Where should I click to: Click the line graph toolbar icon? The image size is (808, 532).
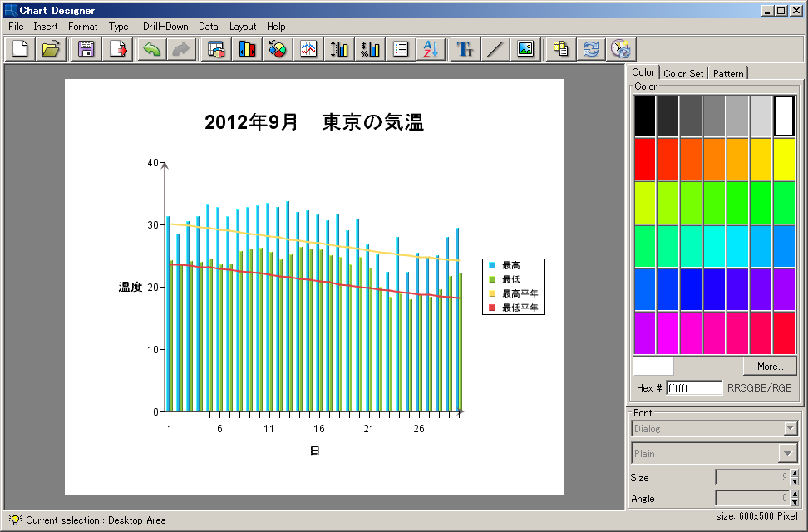click(308, 49)
